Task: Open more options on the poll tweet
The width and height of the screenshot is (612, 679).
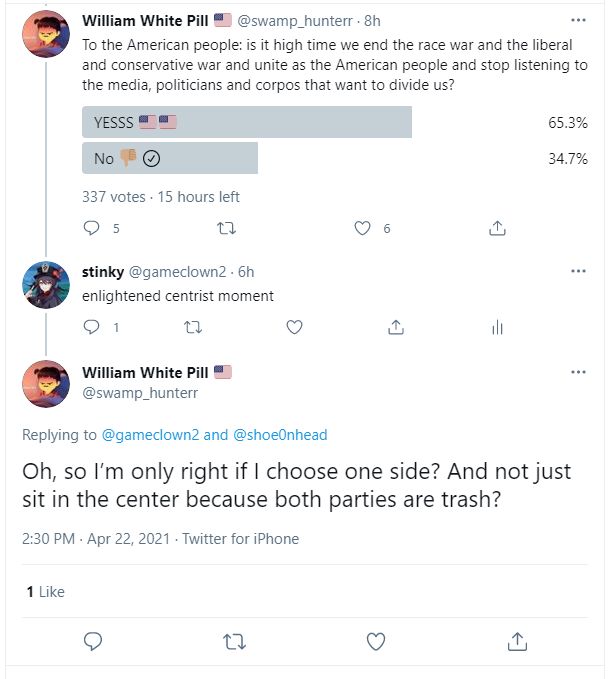Action: point(578,19)
